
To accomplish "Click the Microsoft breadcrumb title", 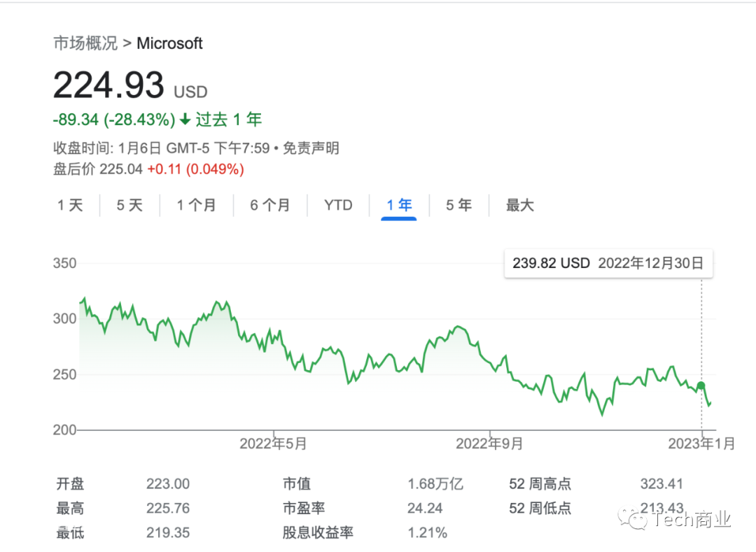I will click(169, 43).
